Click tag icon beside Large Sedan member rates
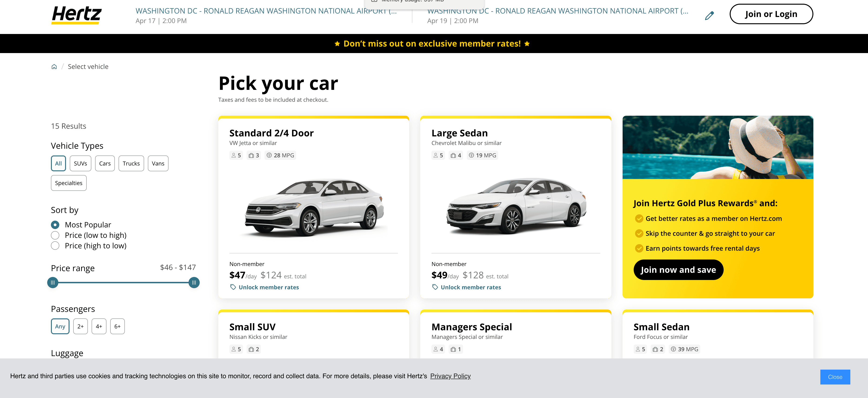This screenshot has height=398, width=868. coord(435,287)
